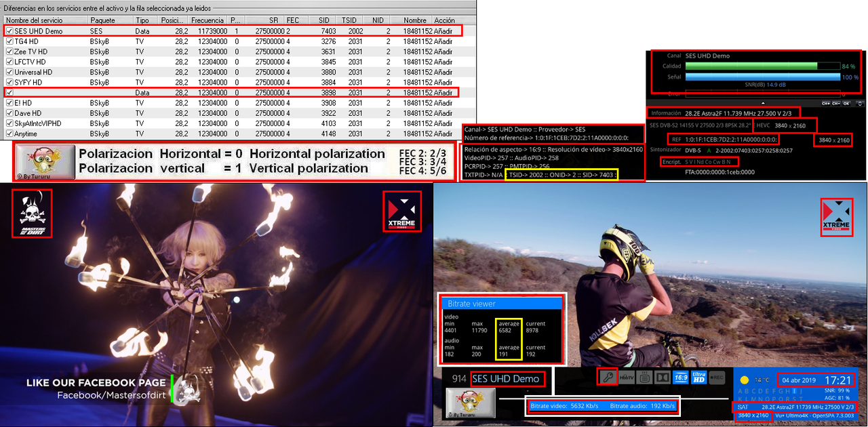Click the Error meter bar
The width and height of the screenshot is (868, 427).
763,94
